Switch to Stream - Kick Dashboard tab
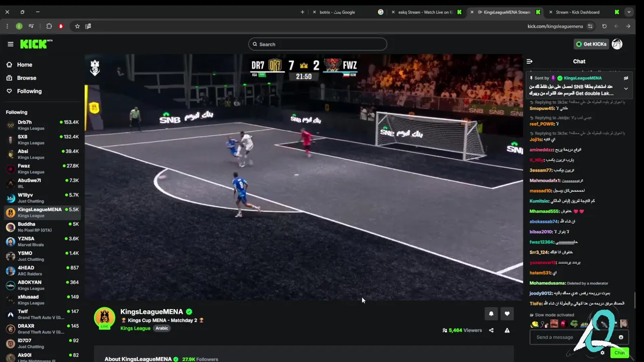 click(x=583, y=12)
